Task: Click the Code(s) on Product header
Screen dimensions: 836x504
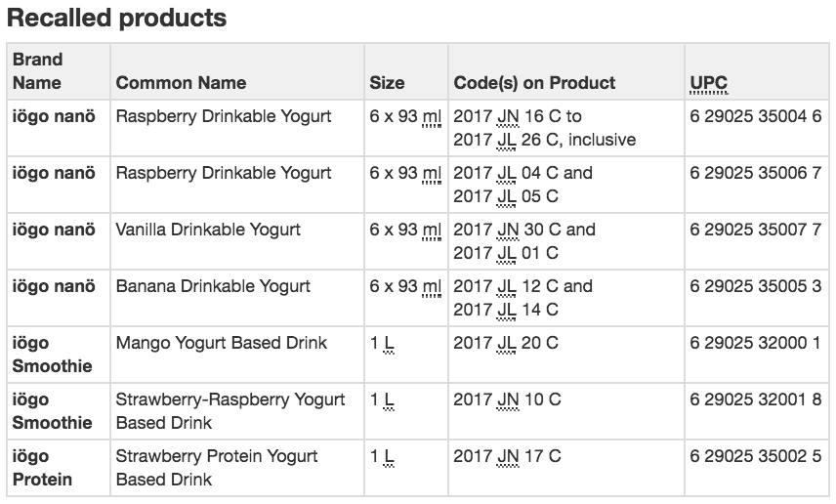Action: point(534,83)
